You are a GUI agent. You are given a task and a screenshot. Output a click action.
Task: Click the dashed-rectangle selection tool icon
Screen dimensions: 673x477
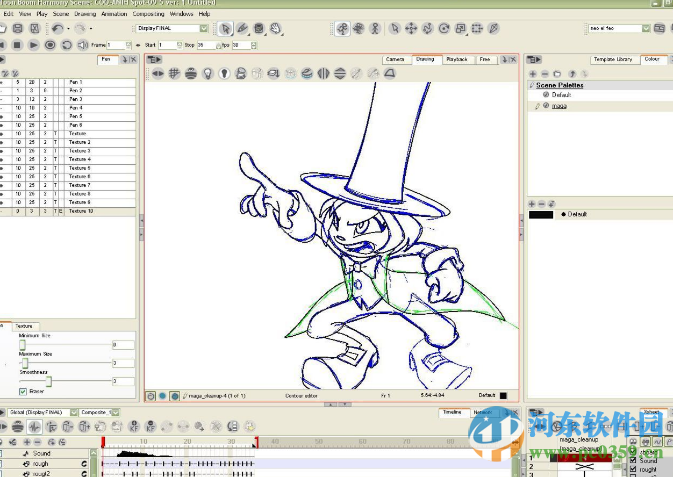point(477,28)
